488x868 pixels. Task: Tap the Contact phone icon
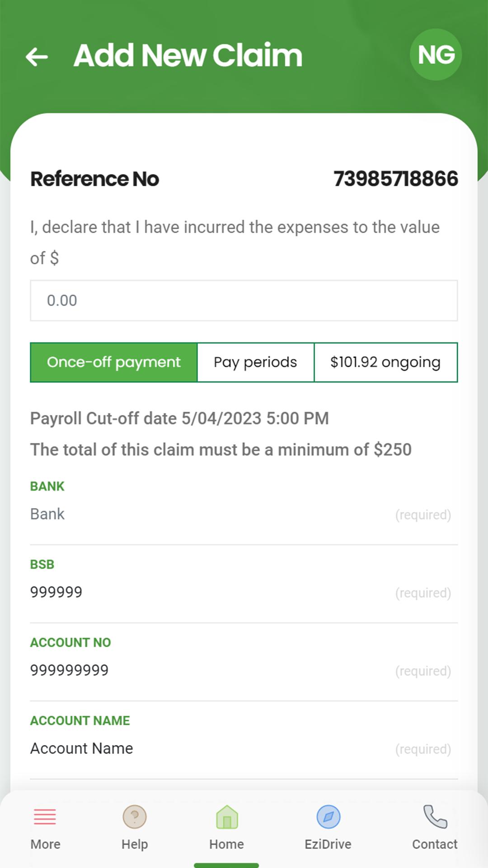[435, 816]
